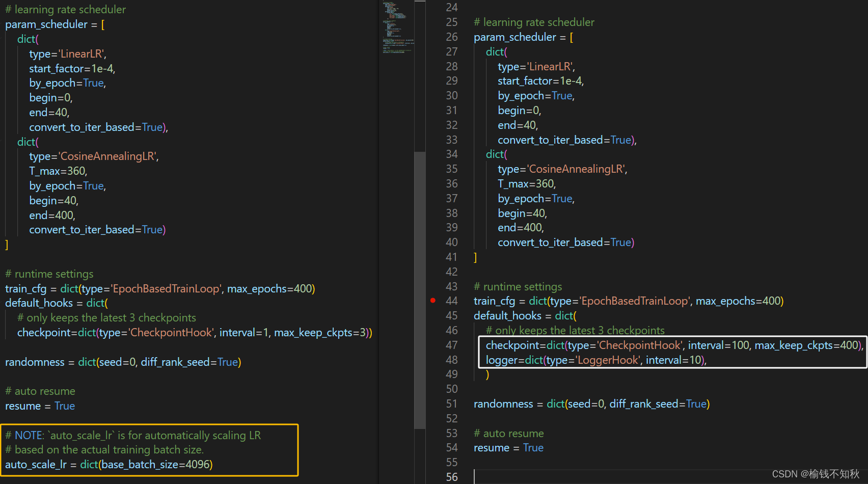Click 'max_keep_ckpts=3' in the left editor
868x484 pixels.
click(320, 333)
